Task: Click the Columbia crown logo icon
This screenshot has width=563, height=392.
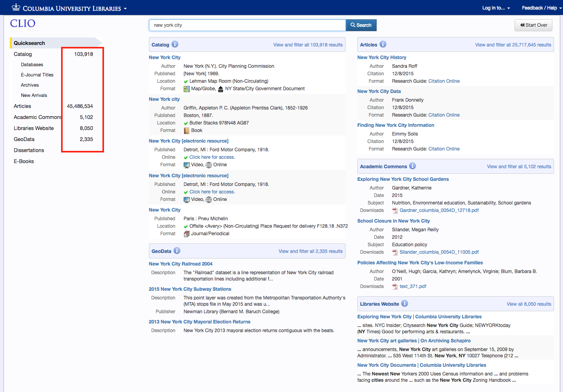Action: [16, 7]
